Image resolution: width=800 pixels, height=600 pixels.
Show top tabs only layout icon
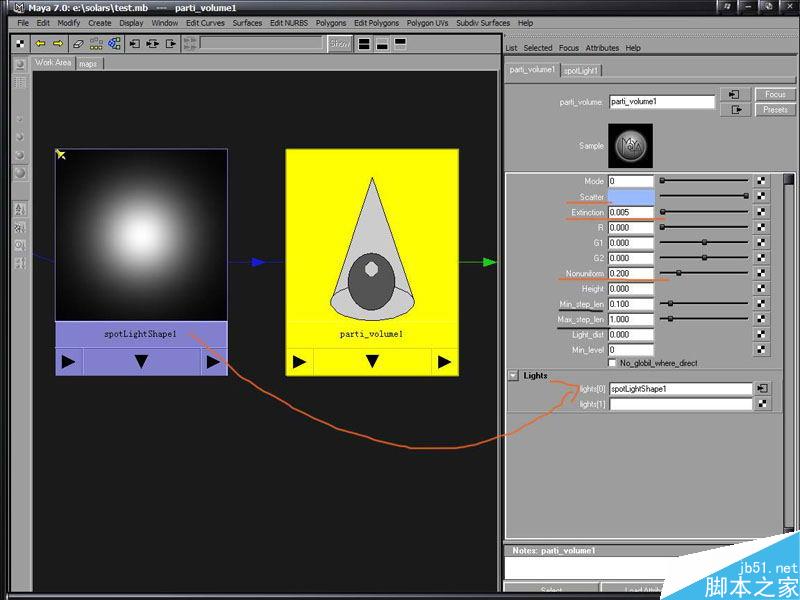[x=401, y=44]
